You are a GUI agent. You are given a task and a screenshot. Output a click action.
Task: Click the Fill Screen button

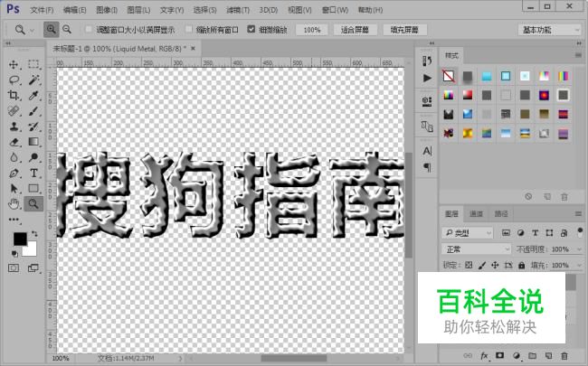coord(404,30)
